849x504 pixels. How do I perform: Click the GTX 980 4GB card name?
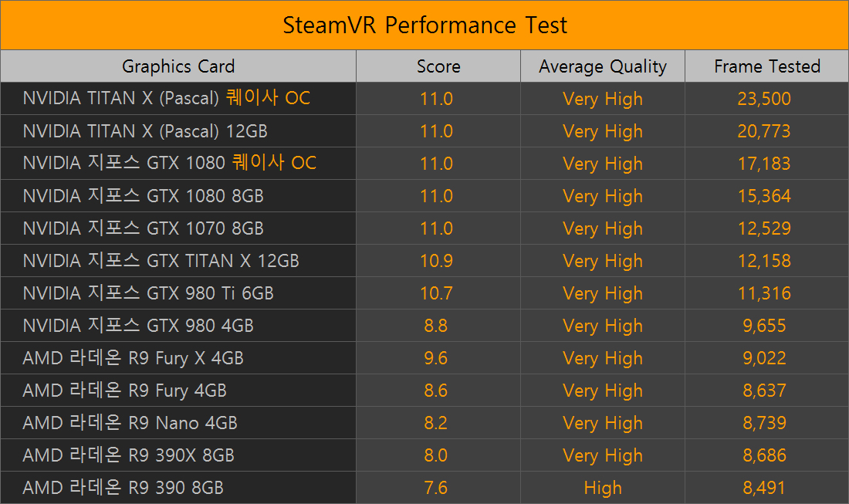pos(138,326)
